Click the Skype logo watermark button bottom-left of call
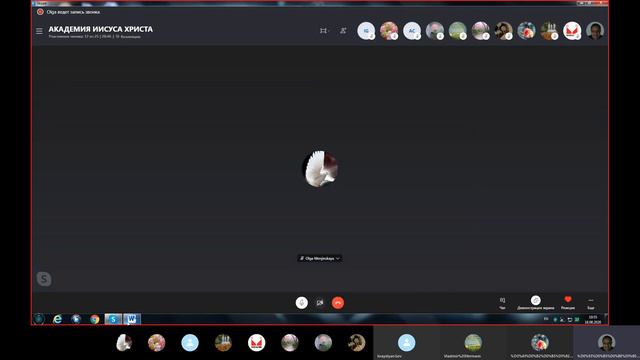This screenshot has width=640, height=360. pyautogui.click(x=44, y=279)
